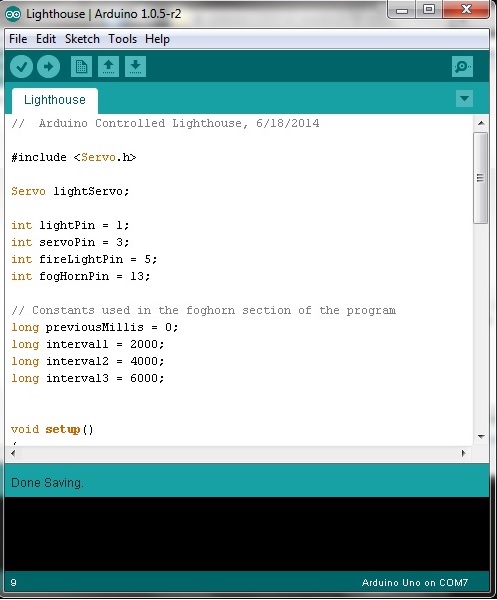Image resolution: width=497 pixels, height=600 pixels.
Task: Click the horizontal scrollbar right arrow
Action: click(x=464, y=453)
